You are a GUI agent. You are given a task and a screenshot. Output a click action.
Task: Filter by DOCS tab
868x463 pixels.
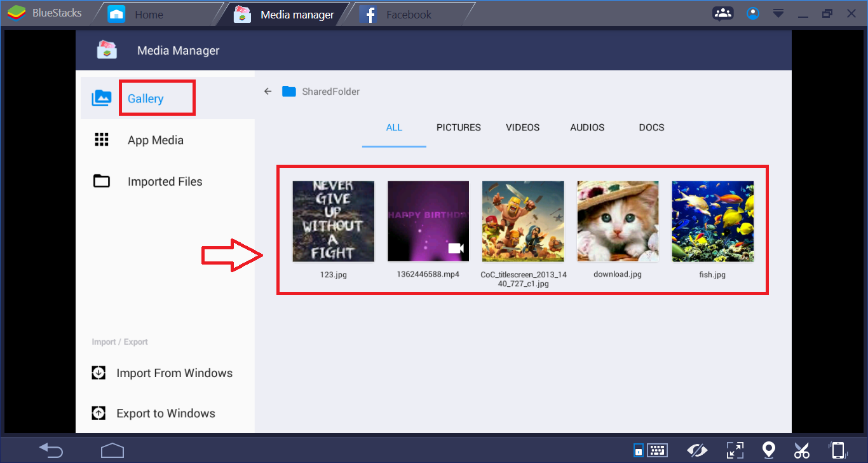[652, 128]
